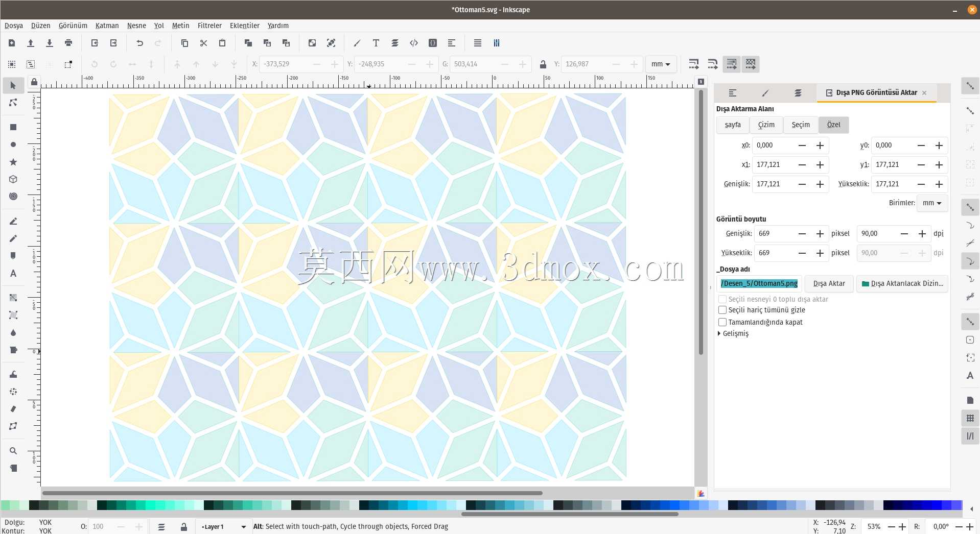
Task: Select the arrow Selector tool
Action: [13, 85]
